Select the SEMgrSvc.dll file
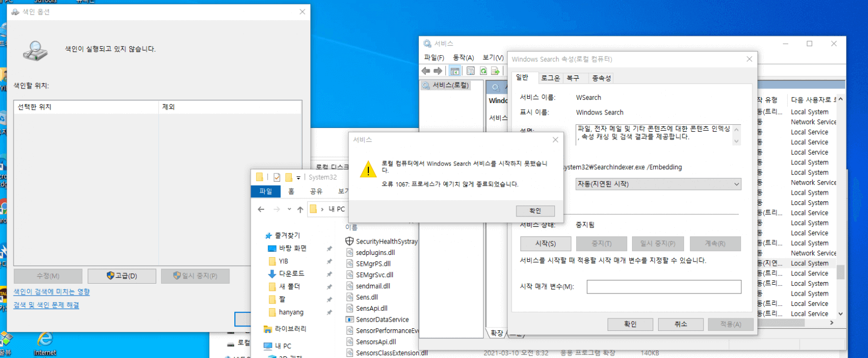 click(374, 275)
